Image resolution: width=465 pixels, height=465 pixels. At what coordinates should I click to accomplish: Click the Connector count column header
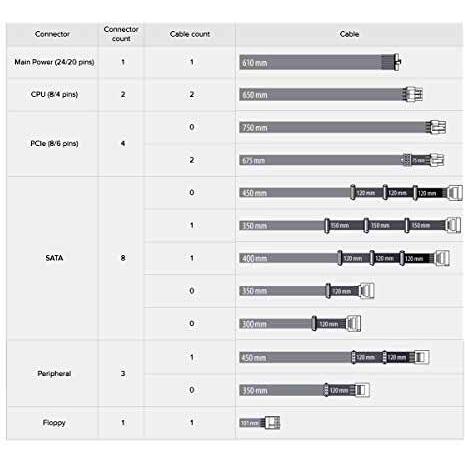(x=121, y=34)
